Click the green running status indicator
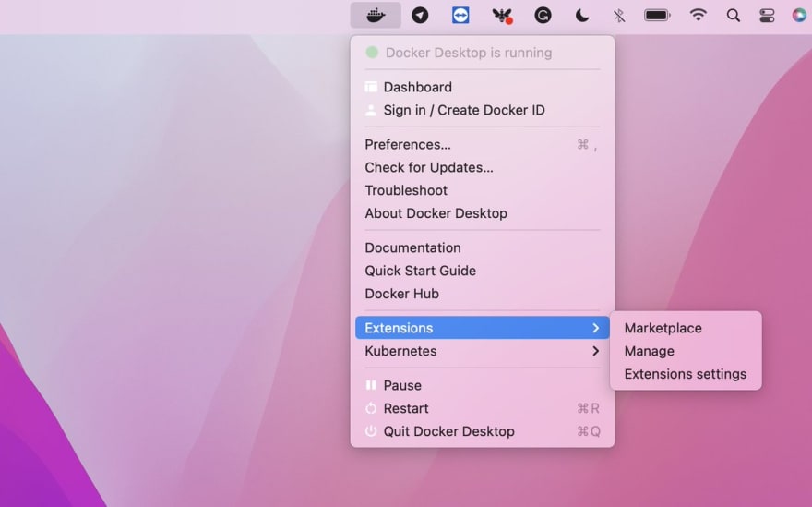The width and height of the screenshot is (812, 507). tap(372, 53)
